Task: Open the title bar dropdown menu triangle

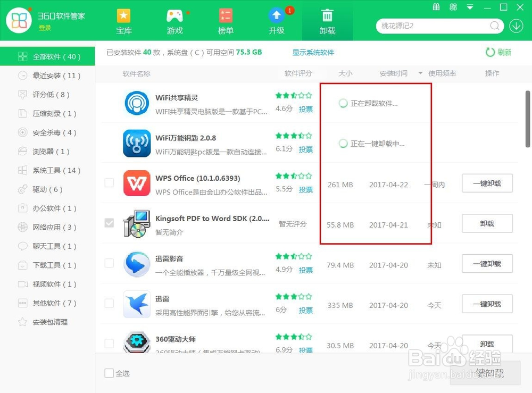Action: coord(470,7)
